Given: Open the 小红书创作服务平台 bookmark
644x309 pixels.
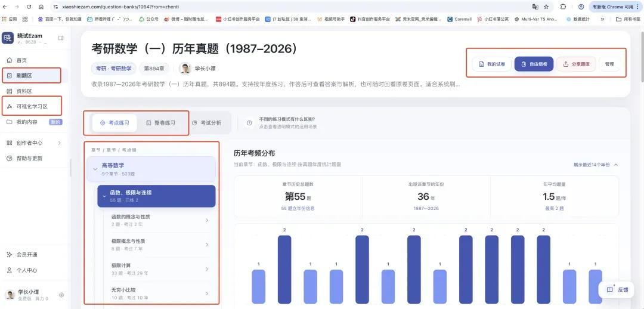Looking at the screenshot, I should pos(238,19).
